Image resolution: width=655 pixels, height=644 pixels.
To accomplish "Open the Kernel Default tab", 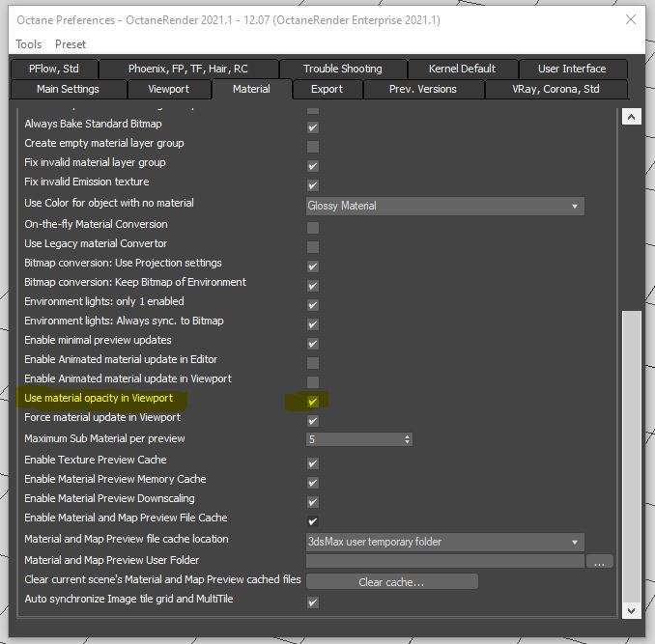I will pos(462,69).
